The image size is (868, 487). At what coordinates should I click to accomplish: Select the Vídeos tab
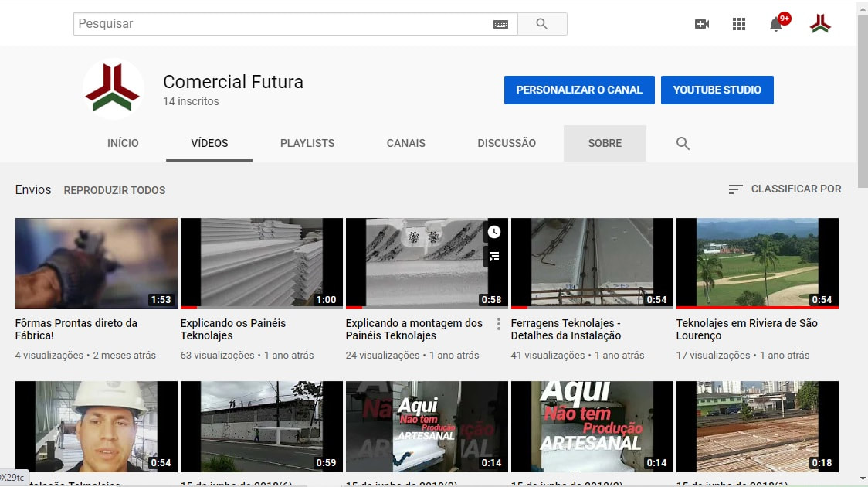click(x=209, y=143)
